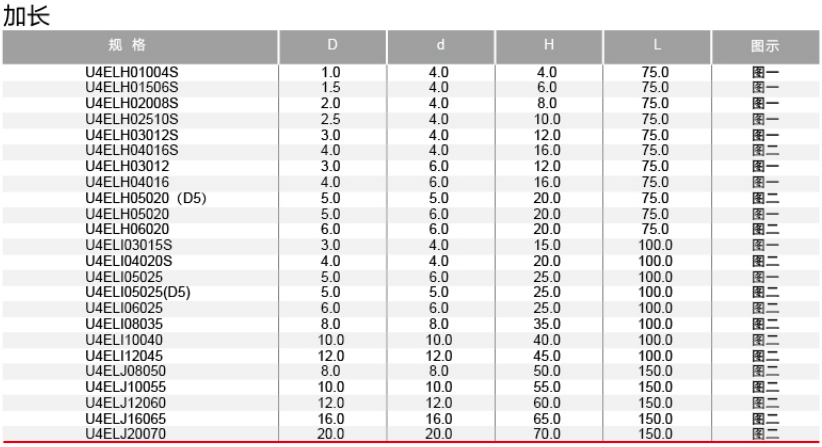Image resolution: width=822 pixels, height=447 pixels.
Task: Select the U4ELH05020 (D5) row label
Action: click(146, 198)
